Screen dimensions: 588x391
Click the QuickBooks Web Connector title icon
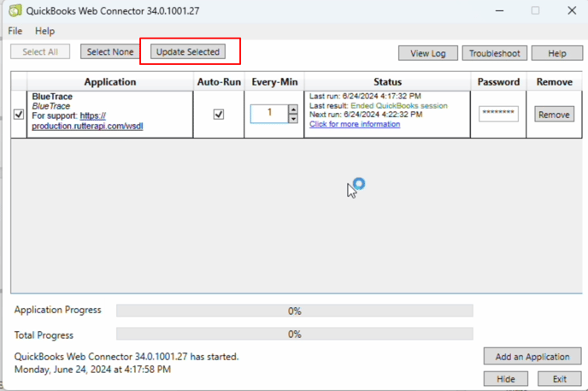(15, 10)
